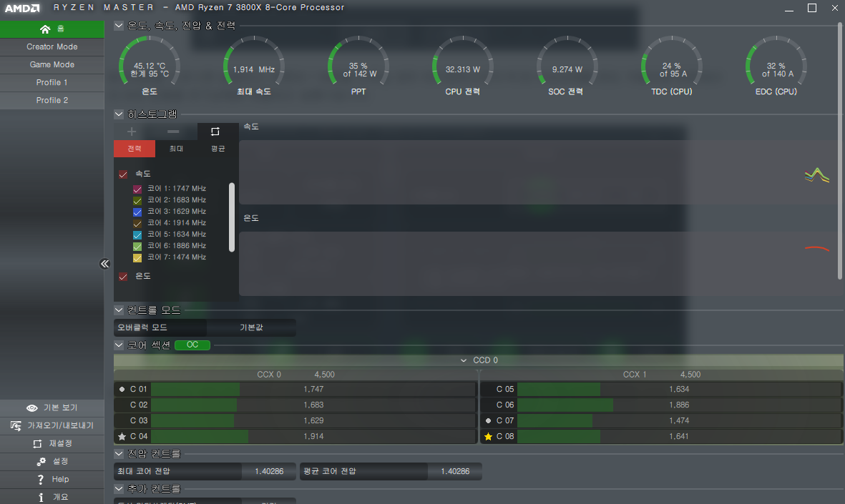
Task: Open settings via the gear icon
Action: tap(41, 461)
